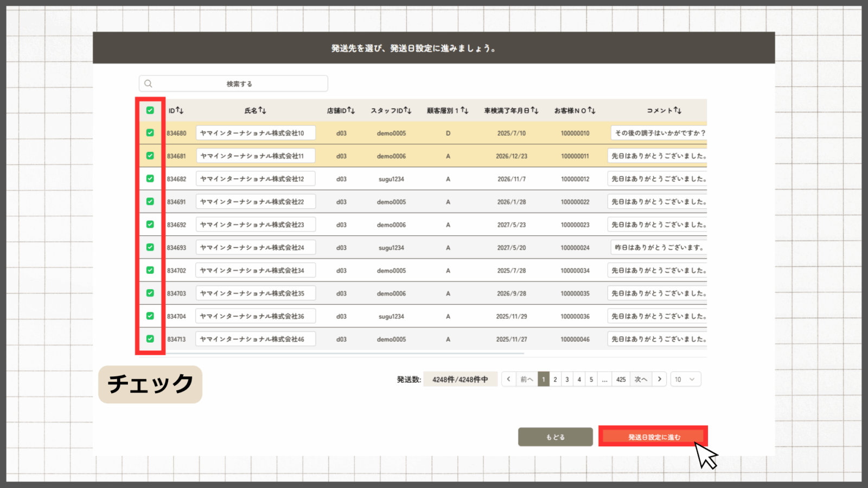Expand more pages with ellipsis button
868x488 pixels.
604,379
